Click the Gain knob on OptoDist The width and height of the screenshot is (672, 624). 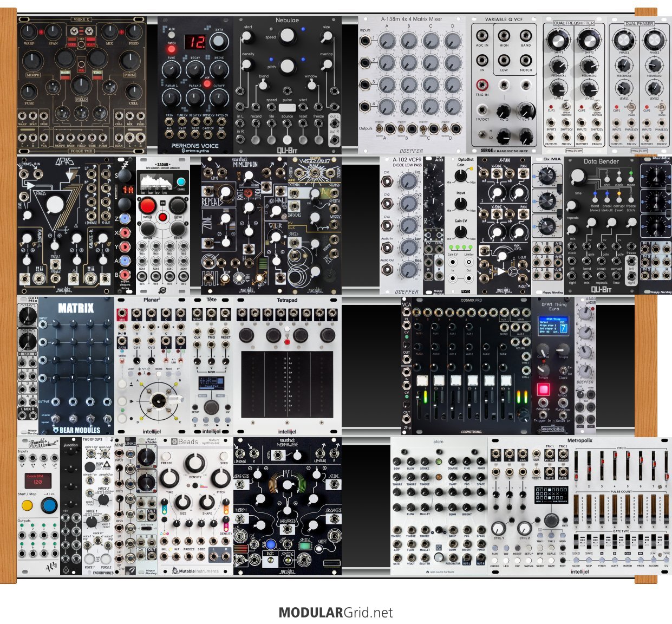[x=460, y=175]
